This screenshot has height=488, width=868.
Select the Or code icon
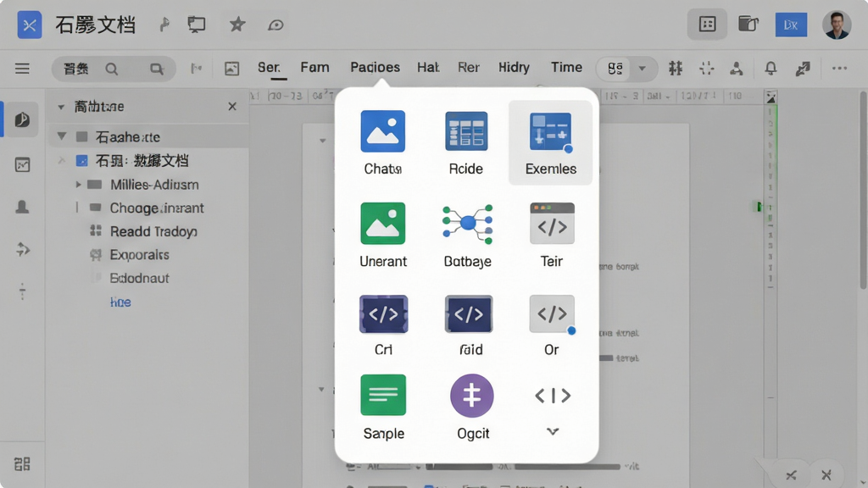tap(552, 314)
